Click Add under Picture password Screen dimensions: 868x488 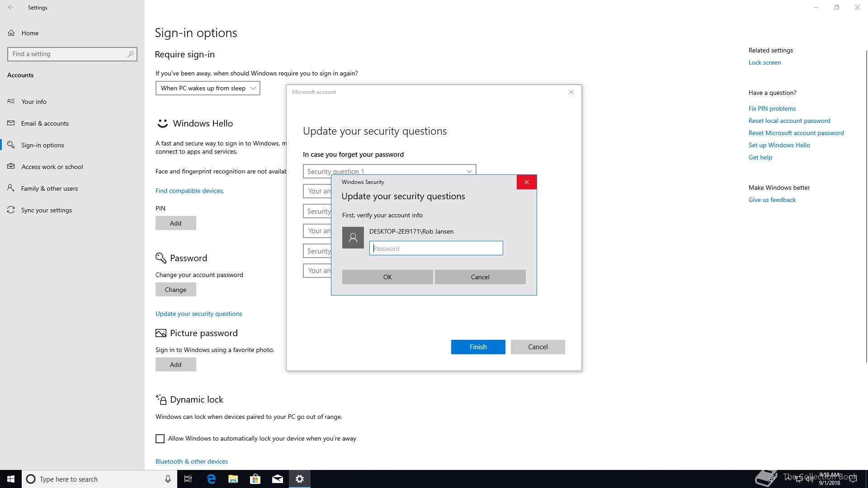tap(176, 365)
